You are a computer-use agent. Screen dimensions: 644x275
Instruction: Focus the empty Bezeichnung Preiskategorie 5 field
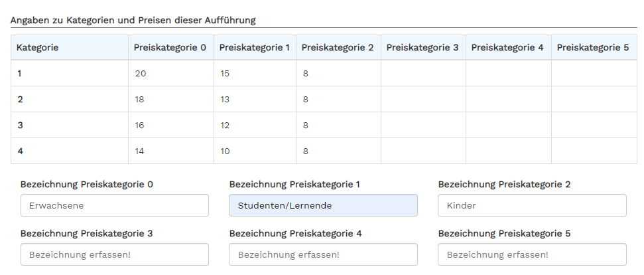pyautogui.click(x=533, y=254)
